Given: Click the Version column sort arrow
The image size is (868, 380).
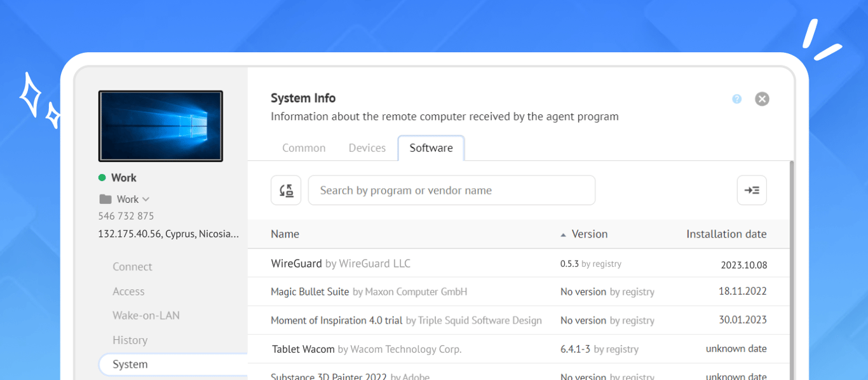Looking at the screenshot, I should pyautogui.click(x=563, y=235).
